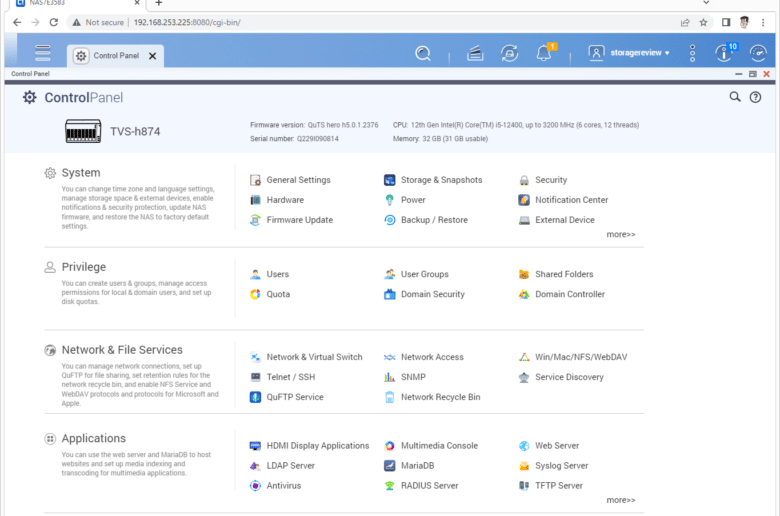Click the User Groups icon
The width and height of the screenshot is (780, 516).
pos(390,274)
